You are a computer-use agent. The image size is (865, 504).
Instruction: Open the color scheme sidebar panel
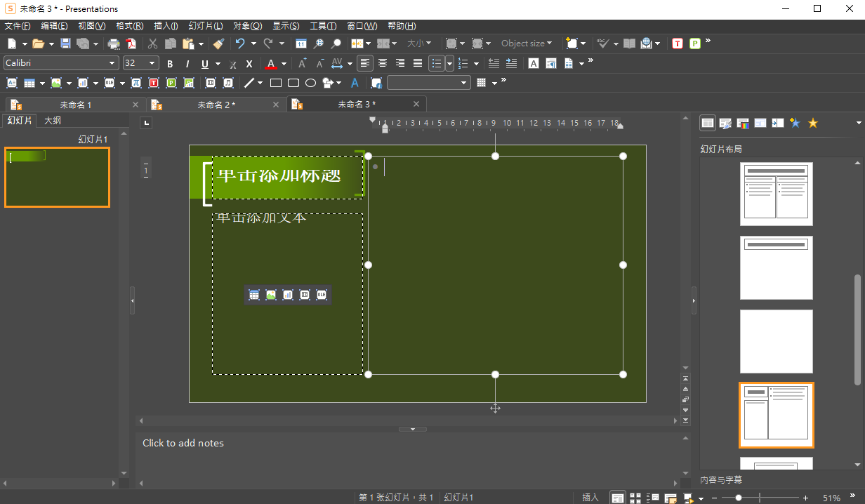click(743, 124)
